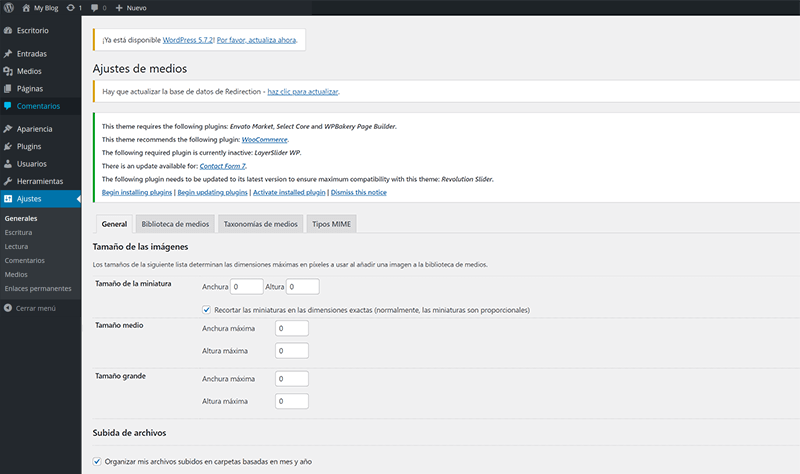Open the Herramientas wrench icon in sidebar
This screenshot has width=800, height=474.
8,181
